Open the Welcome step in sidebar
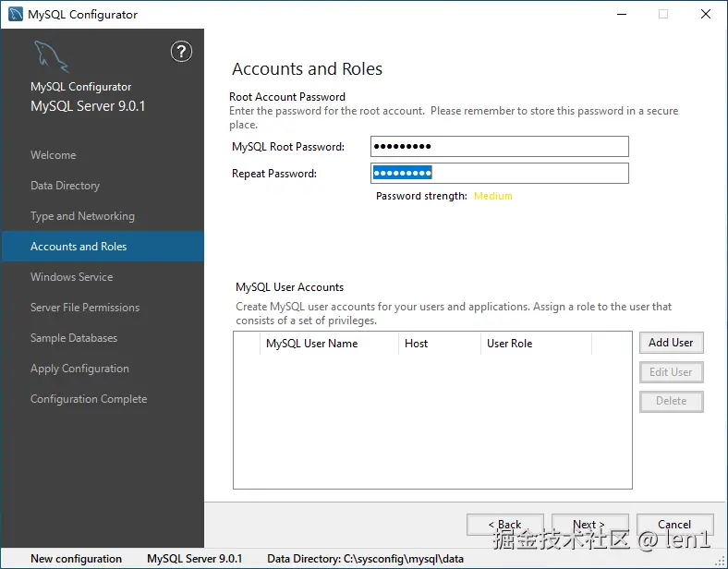Image resolution: width=728 pixels, height=569 pixels. tap(54, 155)
